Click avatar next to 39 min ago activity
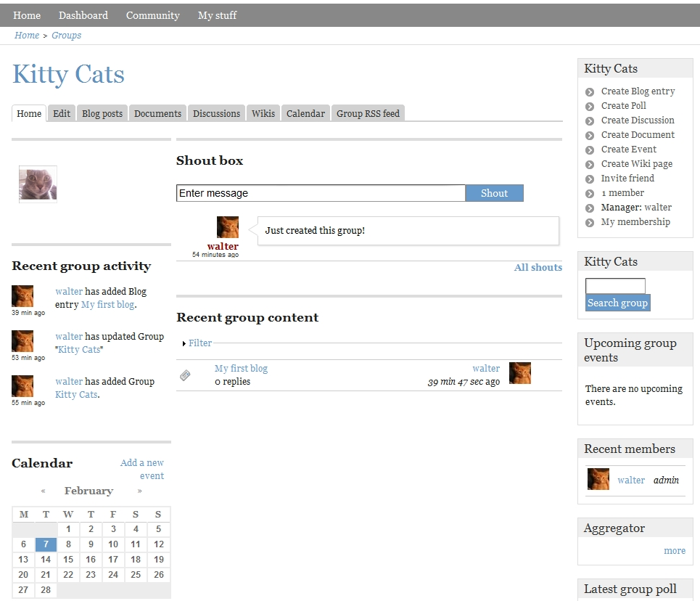The height and width of the screenshot is (601, 700). pos(22,296)
